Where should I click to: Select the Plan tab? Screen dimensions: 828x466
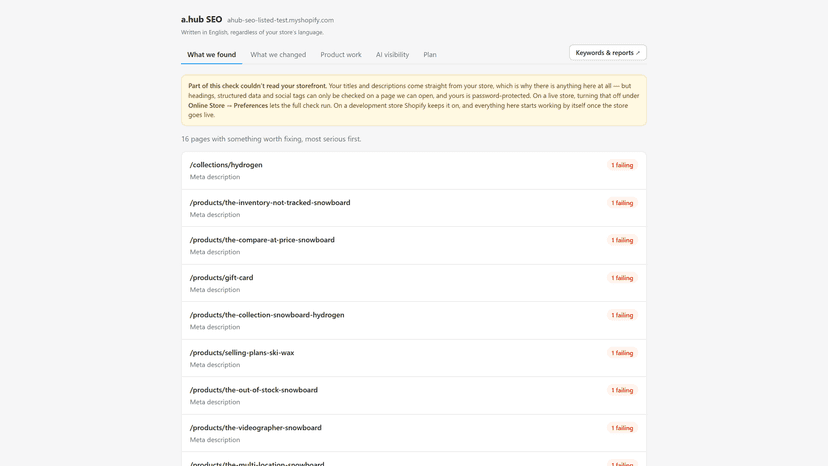click(430, 54)
